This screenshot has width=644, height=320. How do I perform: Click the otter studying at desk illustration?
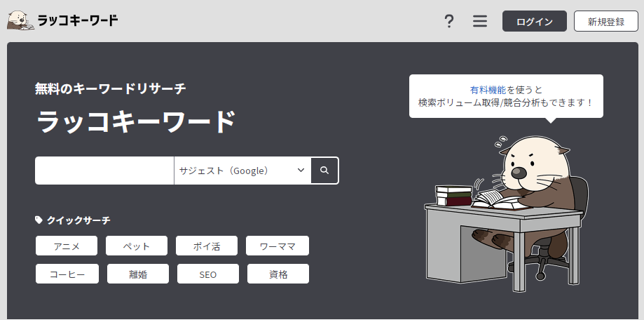click(x=506, y=214)
